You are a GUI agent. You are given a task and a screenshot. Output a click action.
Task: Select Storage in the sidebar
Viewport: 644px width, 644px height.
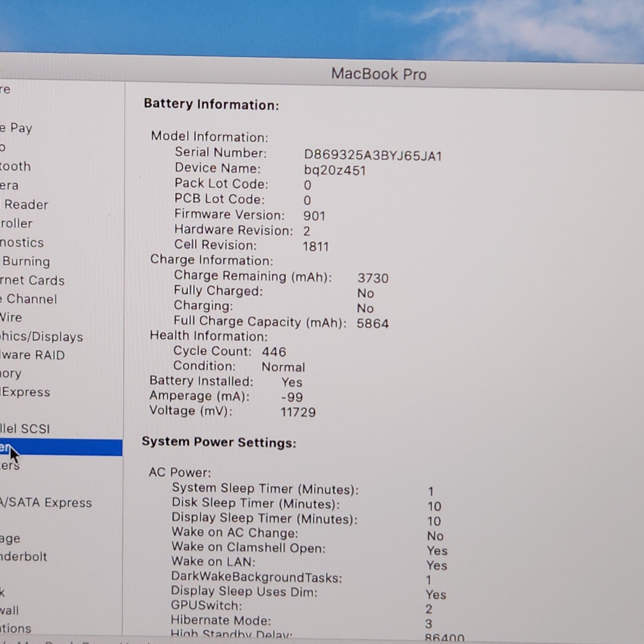(x=10, y=538)
